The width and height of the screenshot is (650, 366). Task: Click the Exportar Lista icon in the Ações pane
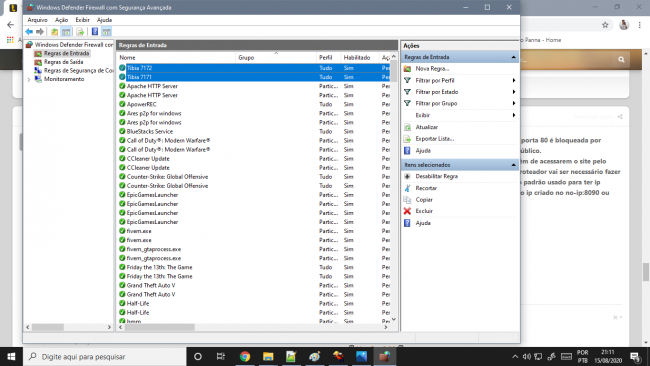click(x=407, y=139)
